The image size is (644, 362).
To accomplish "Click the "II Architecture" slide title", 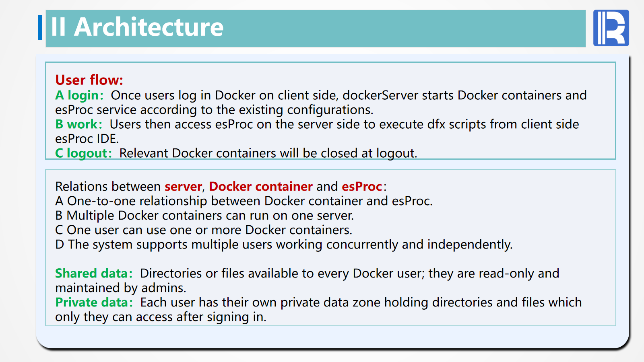I will click(137, 27).
